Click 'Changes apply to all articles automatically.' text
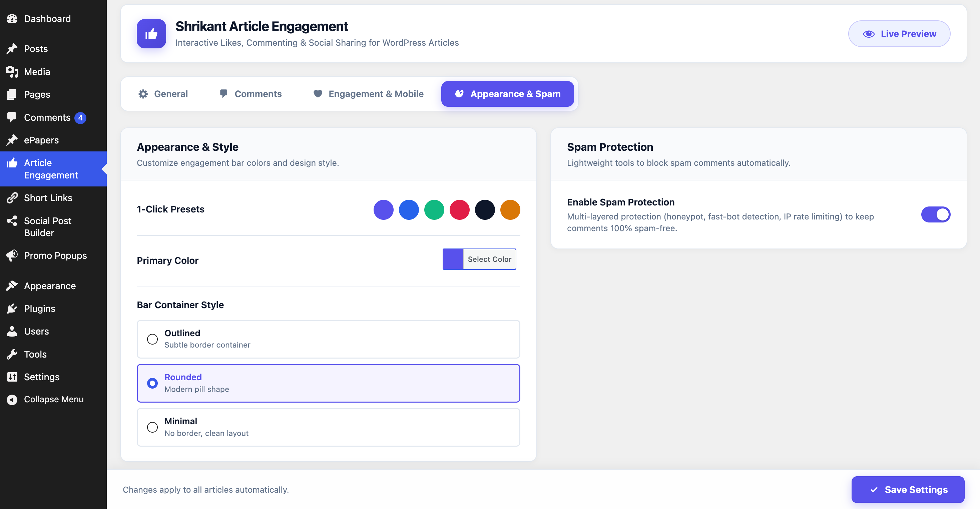This screenshot has height=509, width=980. coord(206,490)
